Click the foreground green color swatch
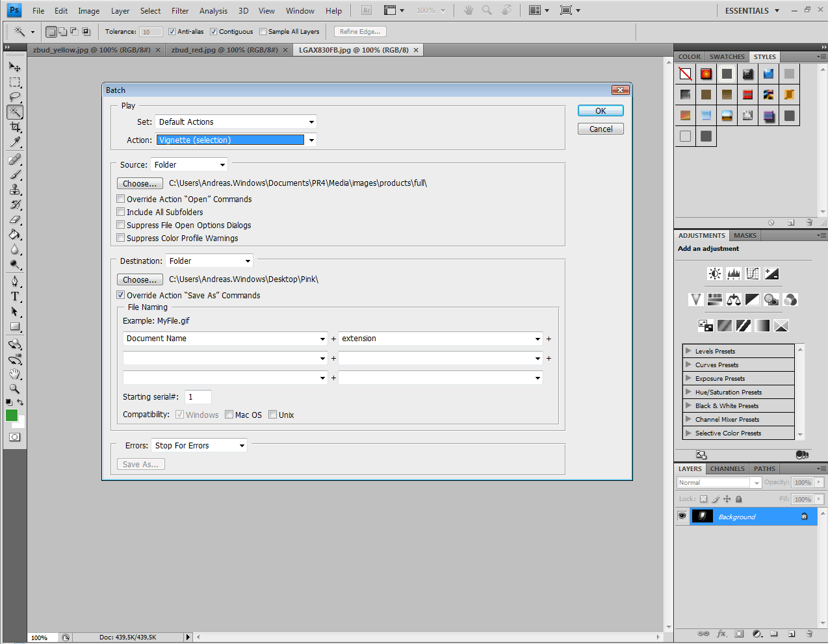 [x=12, y=415]
